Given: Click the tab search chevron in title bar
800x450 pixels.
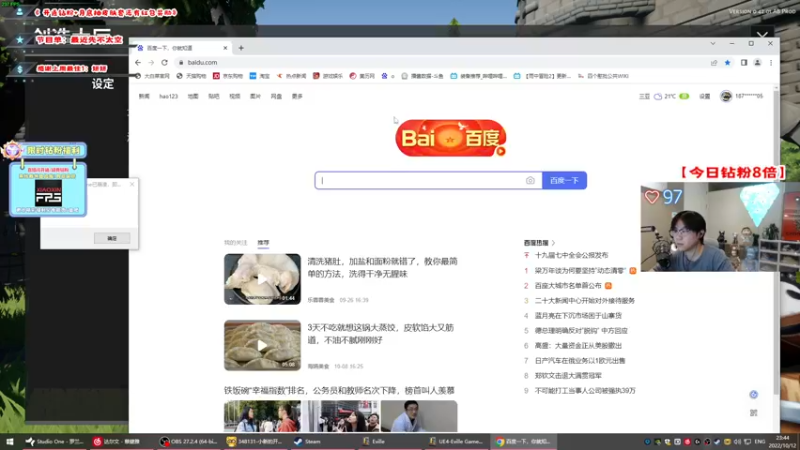Looking at the screenshot, I should [x=713, y=43].
